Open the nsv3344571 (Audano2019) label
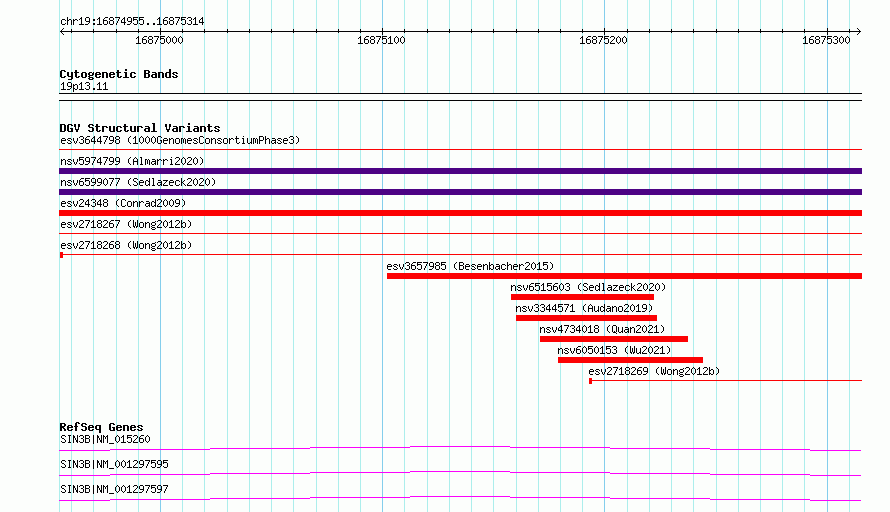This screenshot has width=890, height=512. coord(584,308)
